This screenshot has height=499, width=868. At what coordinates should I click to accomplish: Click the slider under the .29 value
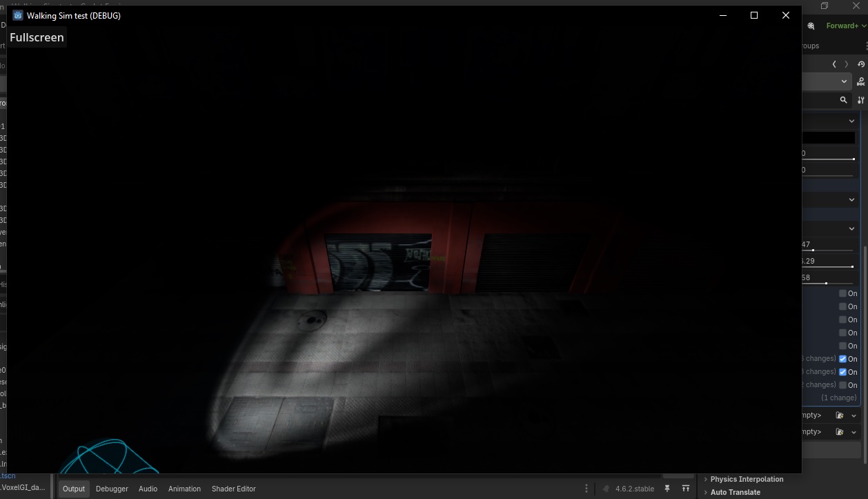[828, 266]
